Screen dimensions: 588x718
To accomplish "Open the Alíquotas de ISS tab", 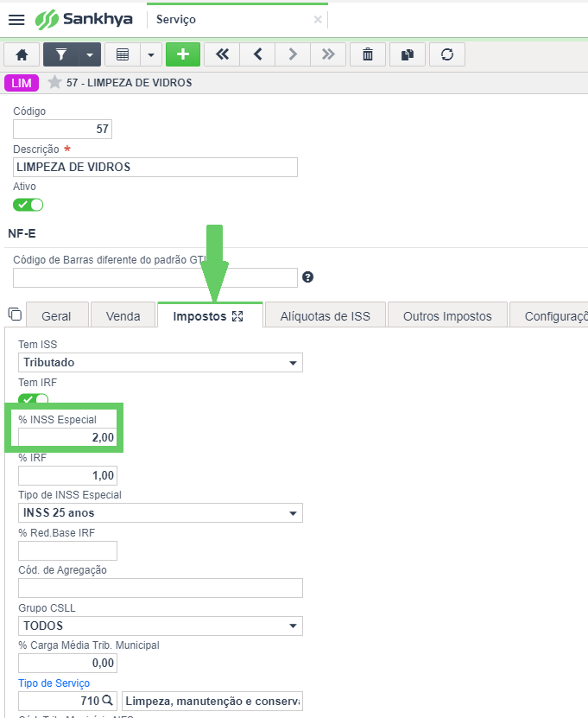I will coord(326,316).
